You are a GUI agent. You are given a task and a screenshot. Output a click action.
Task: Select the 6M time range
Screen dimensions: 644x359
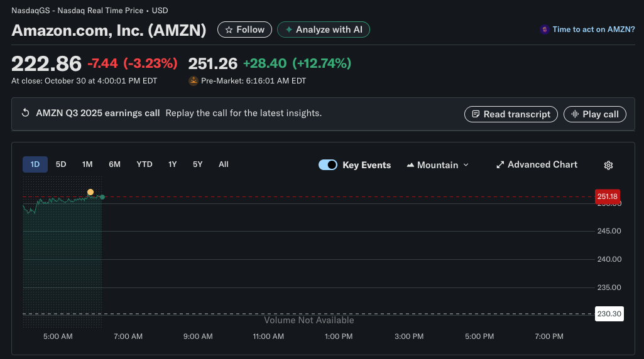click(x=114, y=164)
